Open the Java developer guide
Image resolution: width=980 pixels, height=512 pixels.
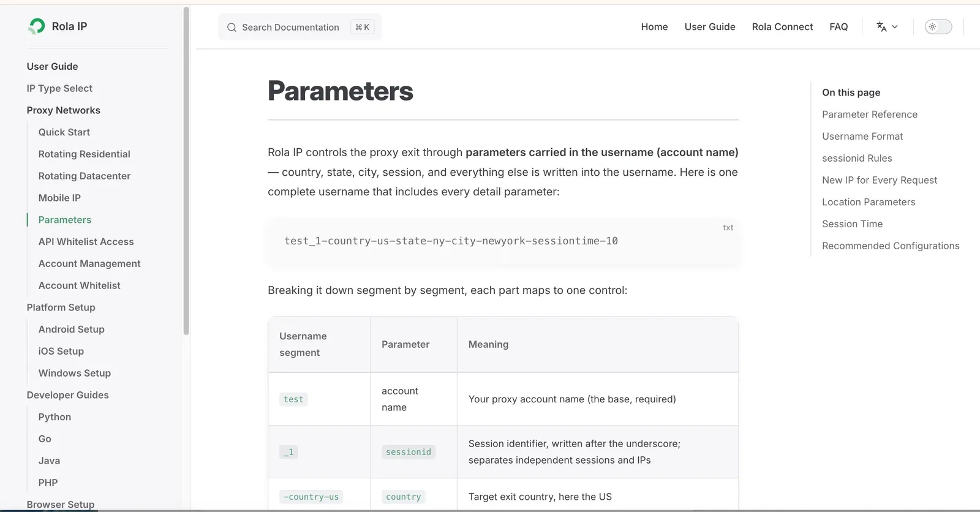(49, 461)
